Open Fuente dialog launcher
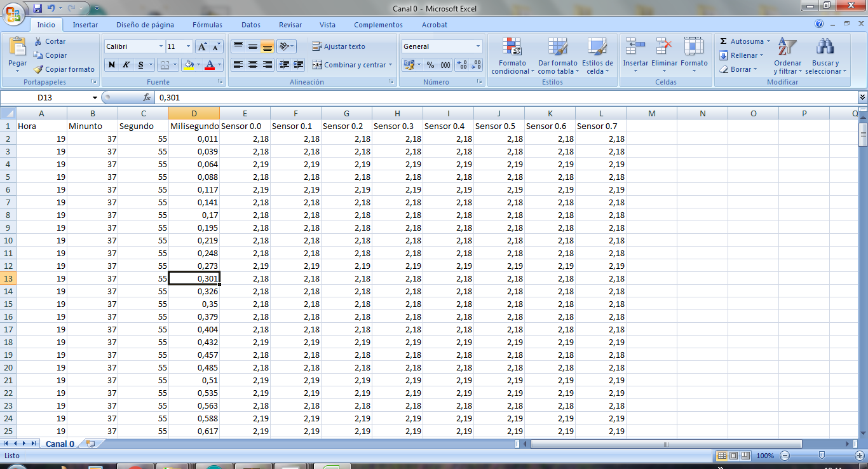The height and width of the screenshot is (469, 868). point(220,82)
